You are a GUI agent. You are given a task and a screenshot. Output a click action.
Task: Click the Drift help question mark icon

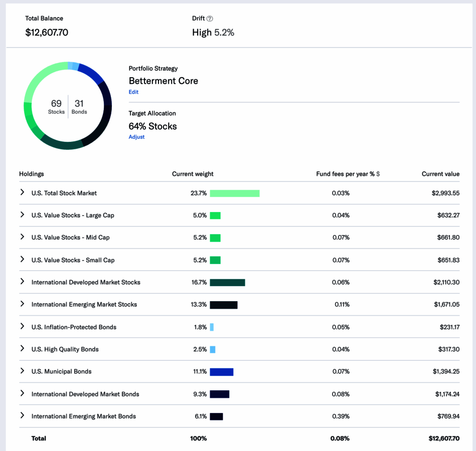[x=210, y=19]
